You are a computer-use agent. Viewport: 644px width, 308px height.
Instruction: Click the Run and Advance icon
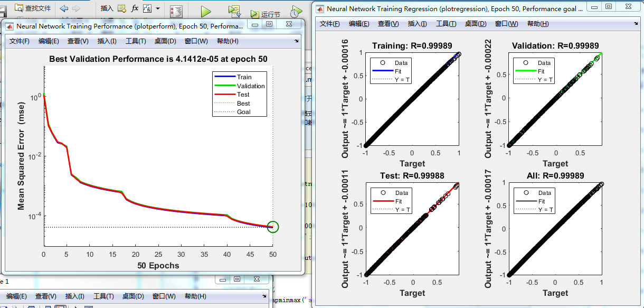tap(234, 10)
